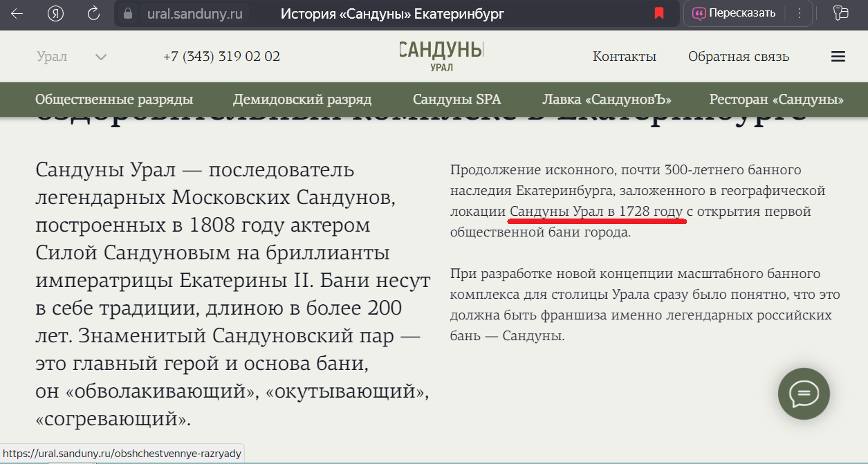
Task: Open the Yandex home button
Action: [57, 14]
